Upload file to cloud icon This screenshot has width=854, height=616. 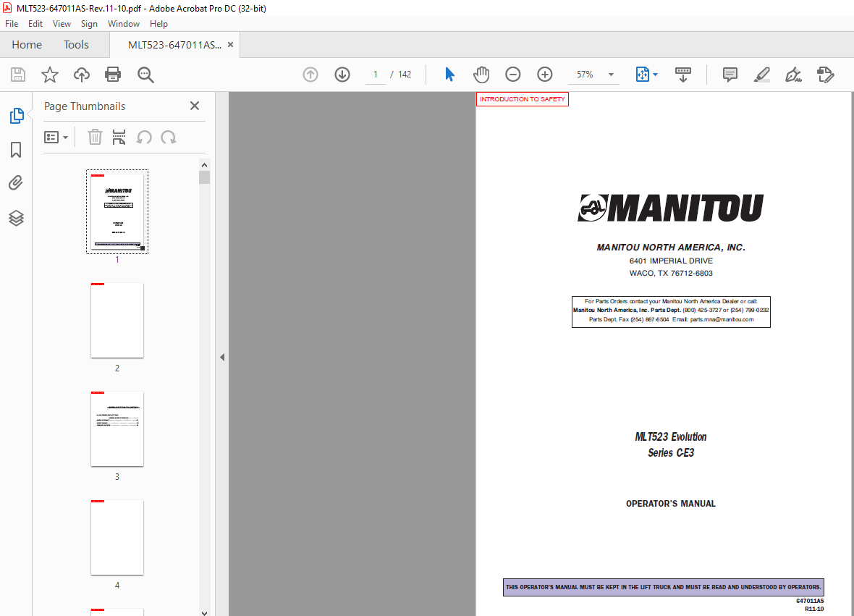pos(82,75)
